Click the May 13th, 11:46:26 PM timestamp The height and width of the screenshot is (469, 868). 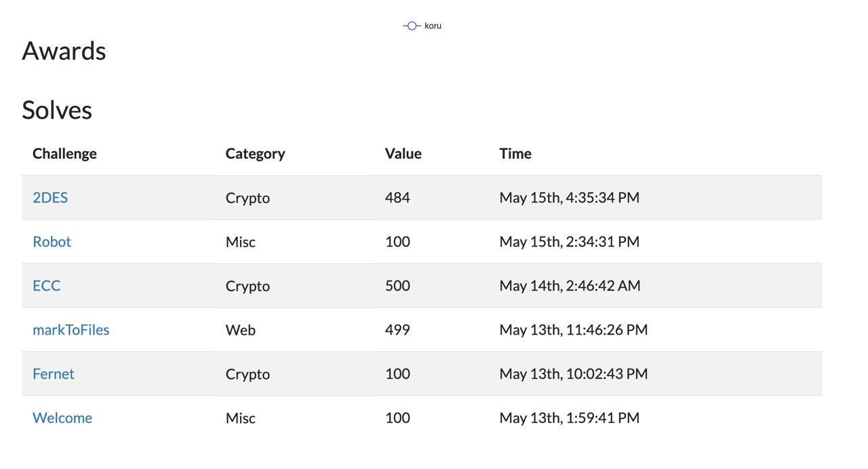[x=574, y=330]
